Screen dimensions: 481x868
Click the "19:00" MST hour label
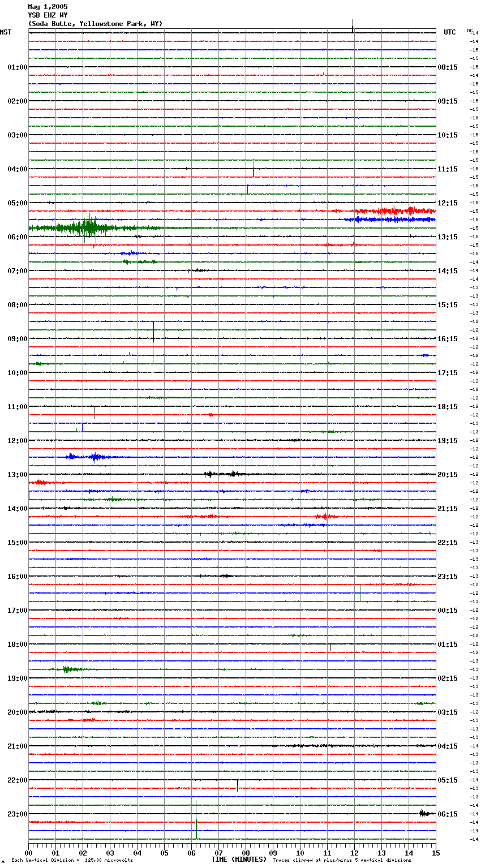18,678
